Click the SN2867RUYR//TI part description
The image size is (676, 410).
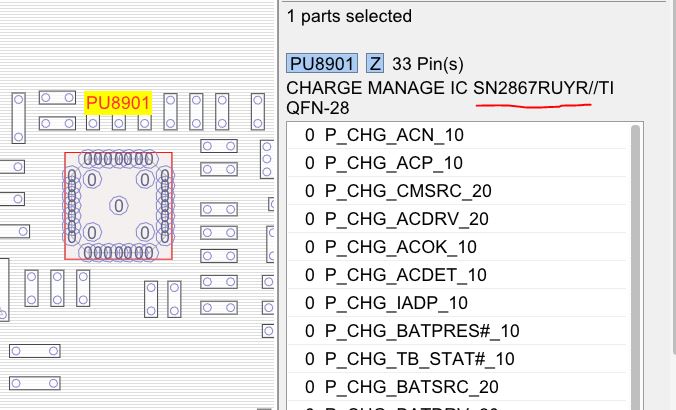[x=543, y=88]
